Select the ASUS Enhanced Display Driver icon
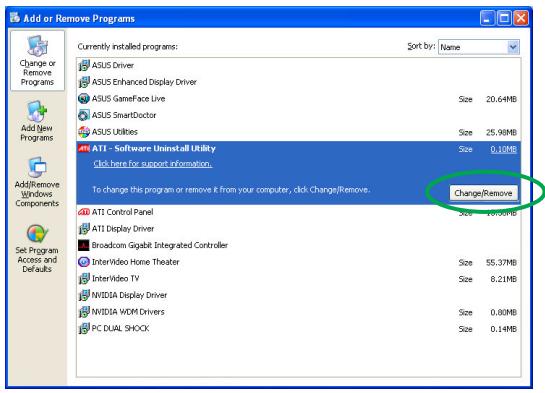Viewport: 545px width, 393px height. [84, 82]
